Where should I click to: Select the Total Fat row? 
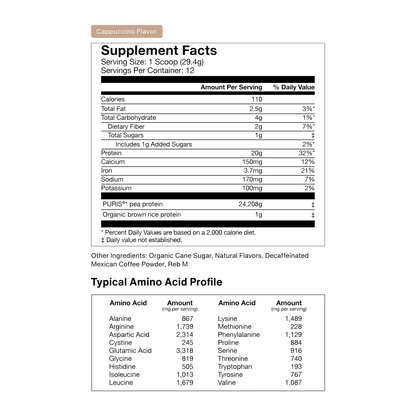[208, 109]
